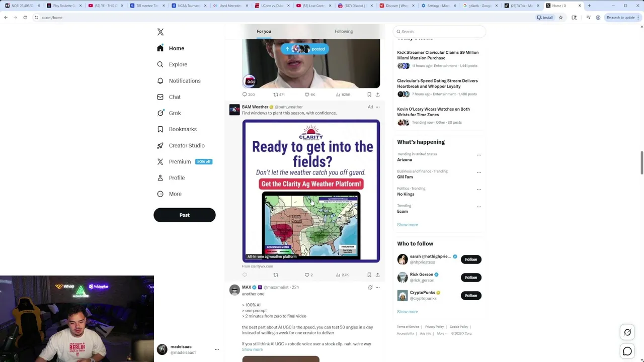The width and height of the screenshot is (644, 362).
Task: Open Home from the sidebar
Action: pyautogui.click(x=171, y=48)
